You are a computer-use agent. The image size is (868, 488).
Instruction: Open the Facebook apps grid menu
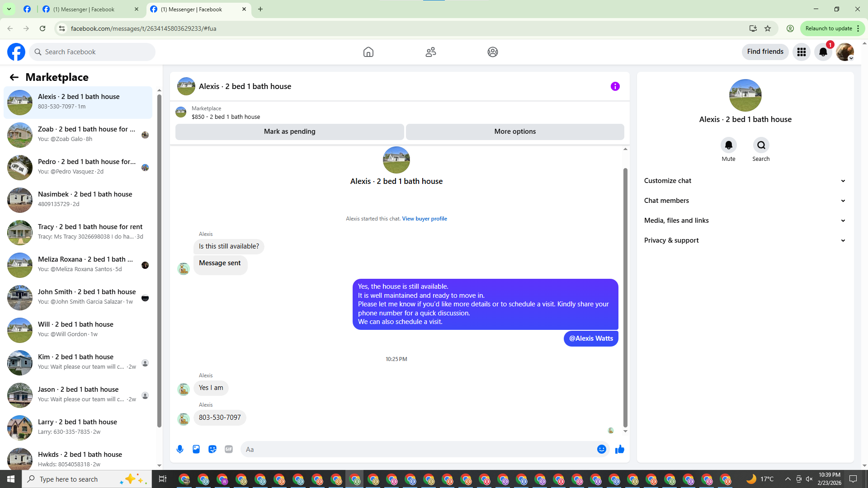(802, 52)
